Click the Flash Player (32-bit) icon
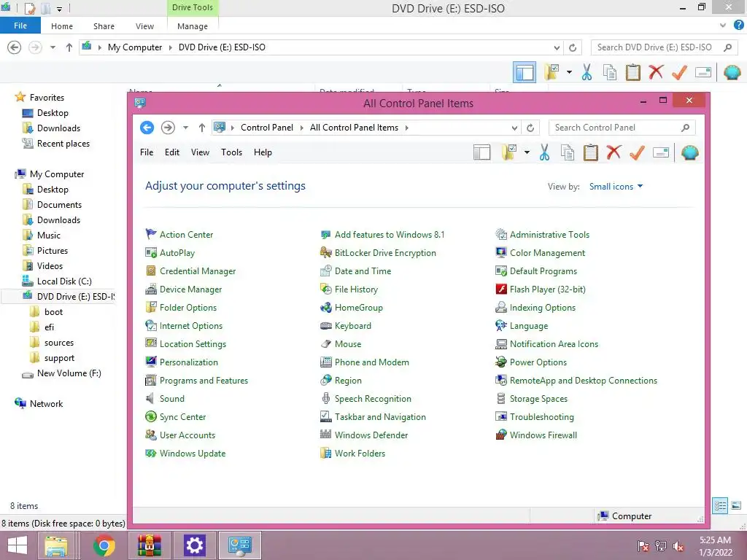Image resolution: width=747 pixels, height=560 pixels. coord(501,289)
